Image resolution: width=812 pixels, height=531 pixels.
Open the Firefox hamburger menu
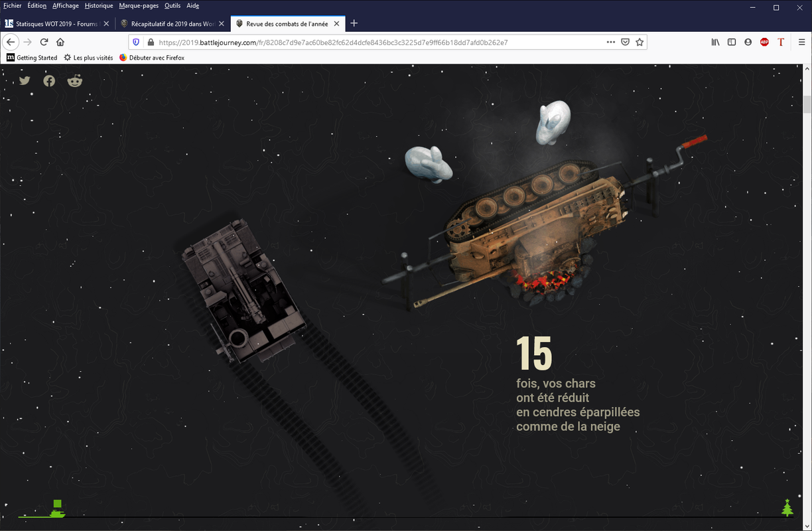[801, 42]
